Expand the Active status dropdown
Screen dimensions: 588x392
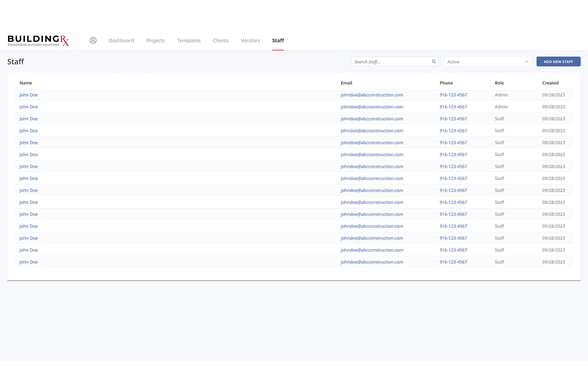pos(487,62)
